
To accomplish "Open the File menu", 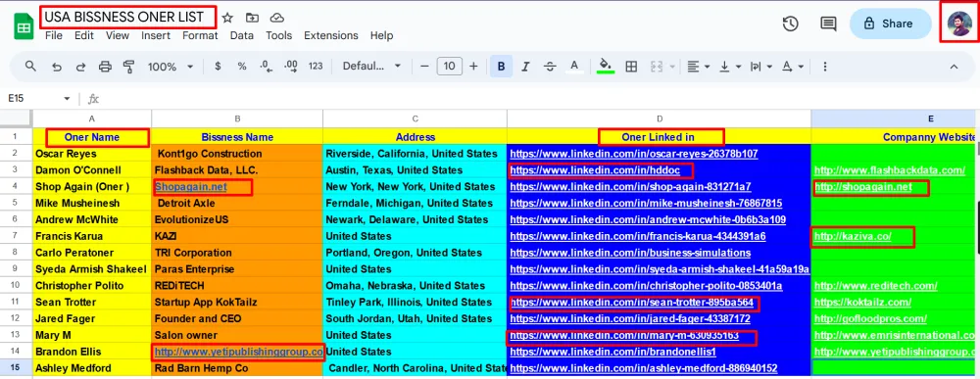I will 54,35.
